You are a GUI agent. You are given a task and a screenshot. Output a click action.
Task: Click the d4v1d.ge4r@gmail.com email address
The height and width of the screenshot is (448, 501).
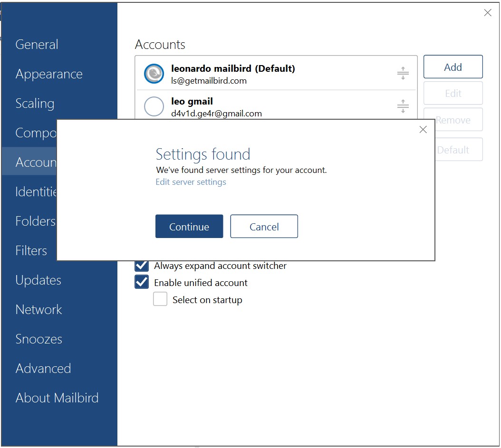click(216, 114)
